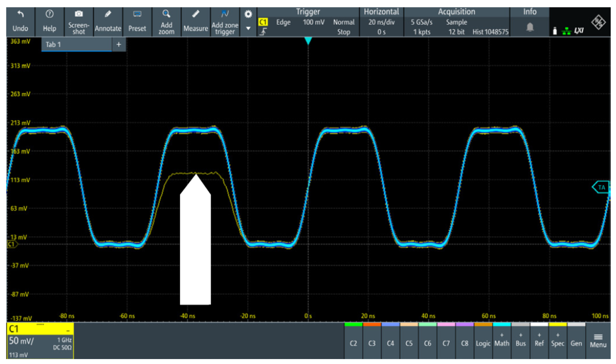Viewport: 616px width, 364px height.
Task: Click the Undo arrow icon
Action: click(20, 14)
